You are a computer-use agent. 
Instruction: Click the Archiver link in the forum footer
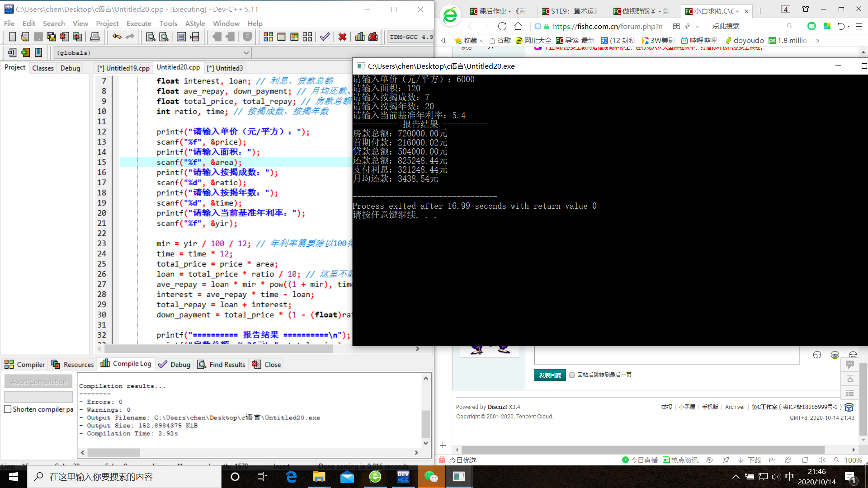735,407
